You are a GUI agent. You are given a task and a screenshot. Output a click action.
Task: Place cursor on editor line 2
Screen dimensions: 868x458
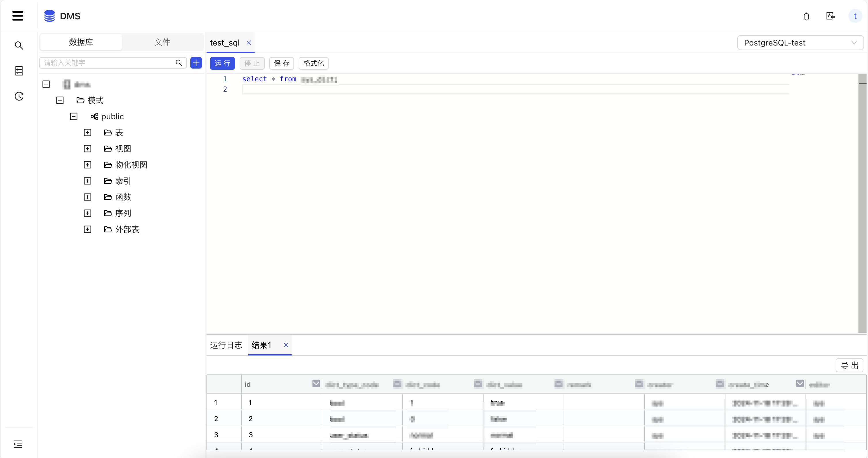point(516,89)
